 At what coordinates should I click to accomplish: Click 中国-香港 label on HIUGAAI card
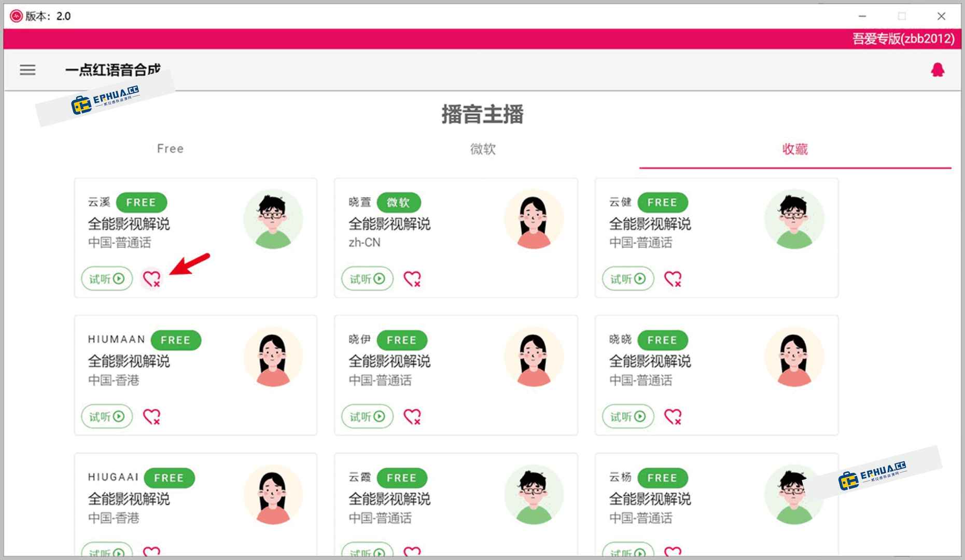(114, 517)
